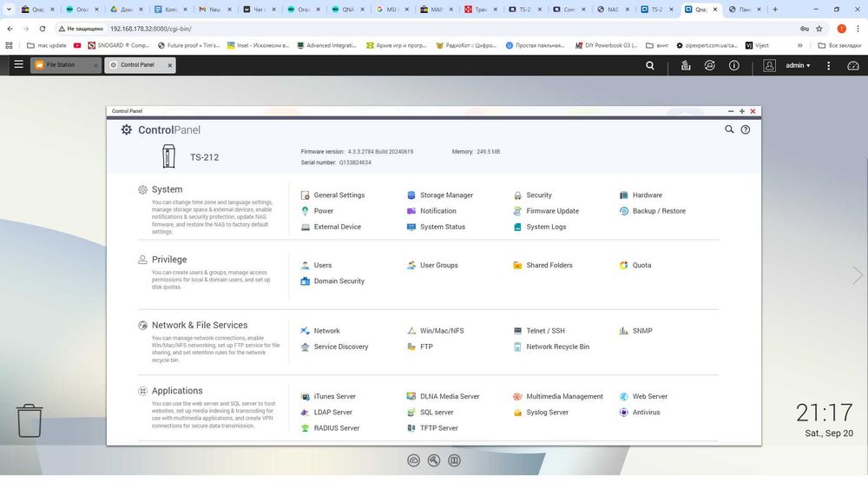Open the resource monitor dashboard icon
Image resolution: width=868 pixels, height=489 pixels.
click(x=853, y=65)
